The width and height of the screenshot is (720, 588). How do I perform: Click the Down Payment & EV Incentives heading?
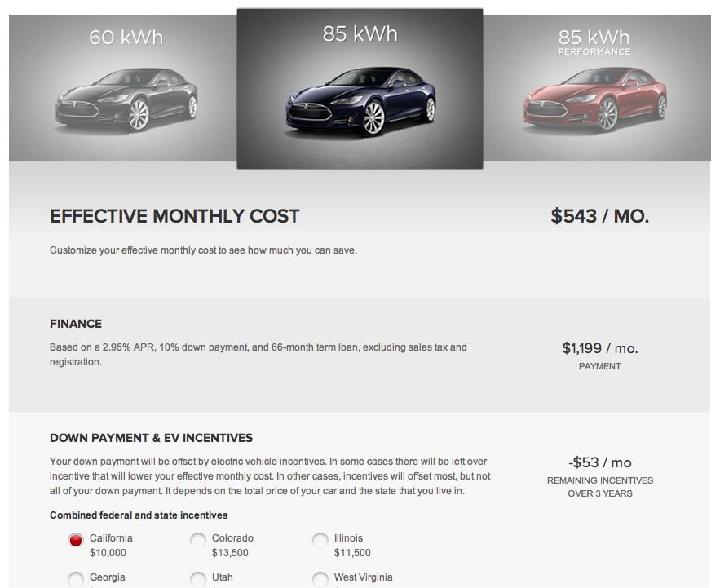click(151, 438)
